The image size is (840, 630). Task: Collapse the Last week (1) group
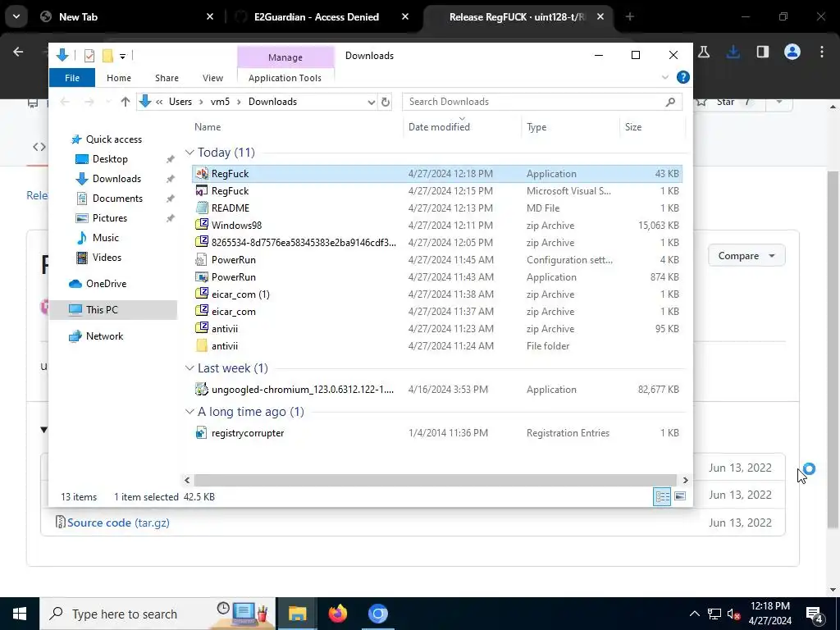coord(189,368)
